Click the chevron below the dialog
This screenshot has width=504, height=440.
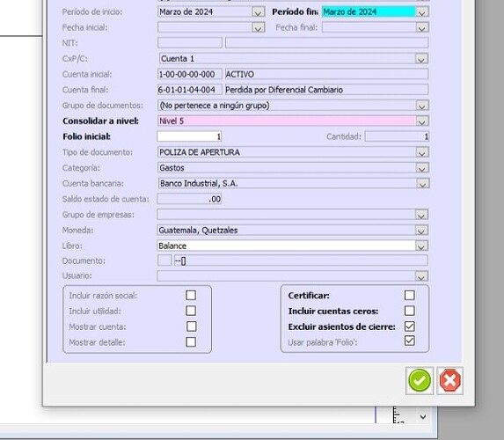coord(423,417)
